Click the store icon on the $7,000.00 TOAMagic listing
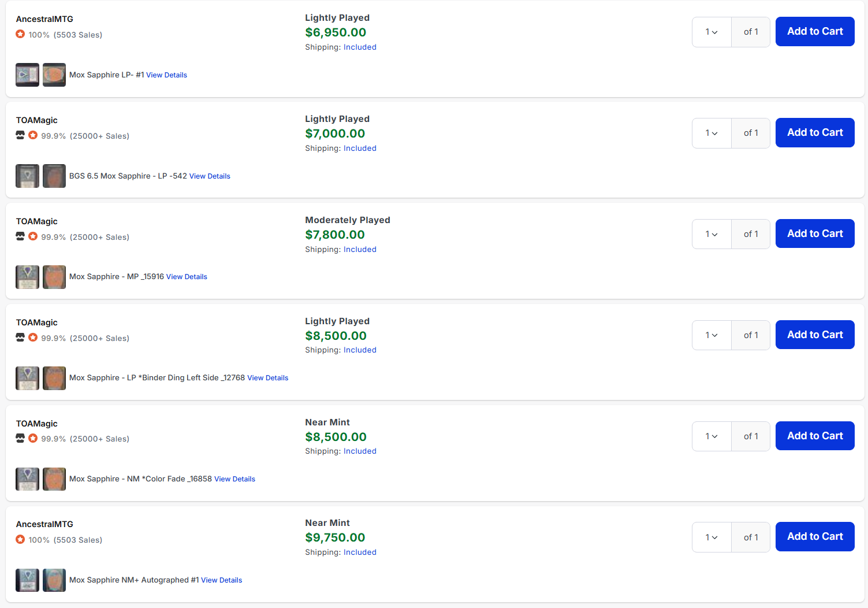 pos(20,135)
